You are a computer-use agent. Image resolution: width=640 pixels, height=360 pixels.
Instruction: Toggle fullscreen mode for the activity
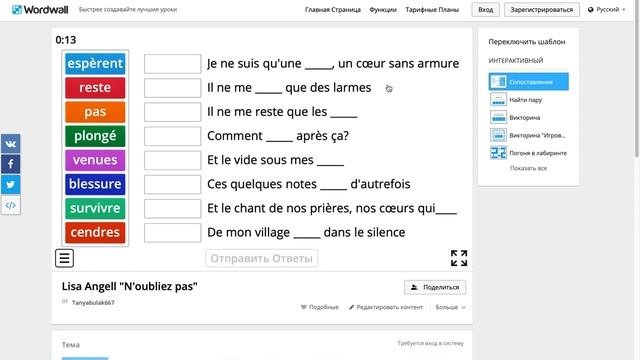point(459,258)
